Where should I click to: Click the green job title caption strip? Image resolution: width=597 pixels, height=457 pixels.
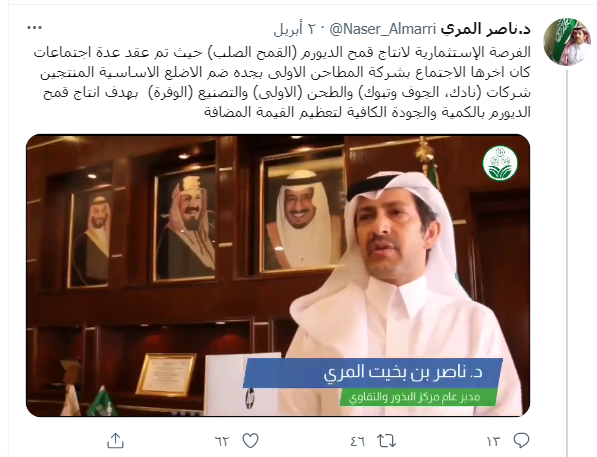[418, 397]
